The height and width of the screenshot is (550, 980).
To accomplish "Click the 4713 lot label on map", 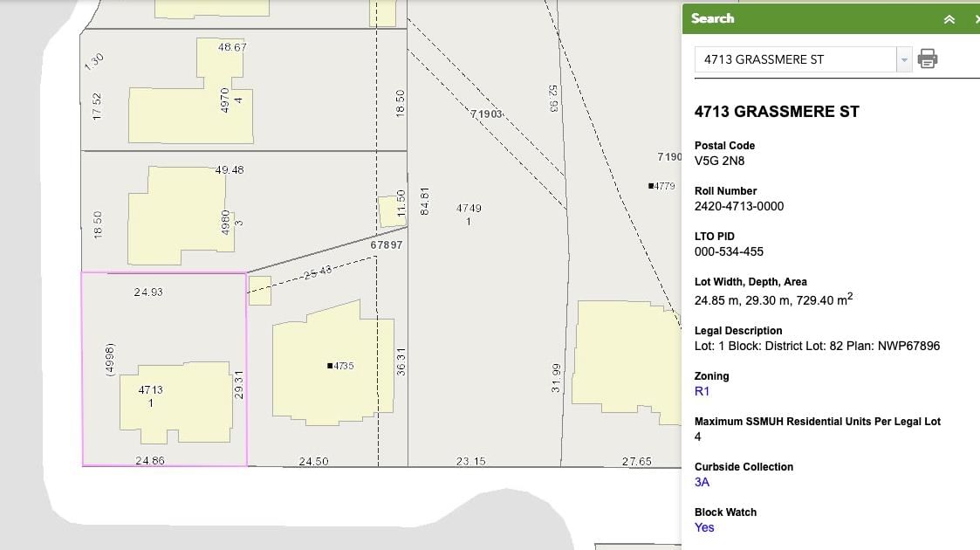I will point(150,389).
